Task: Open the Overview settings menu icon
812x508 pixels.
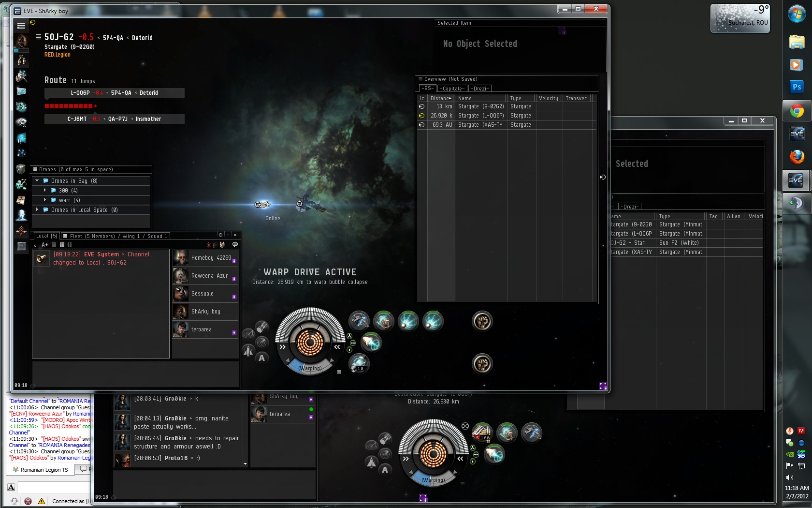Action: [x=420, y=79]
